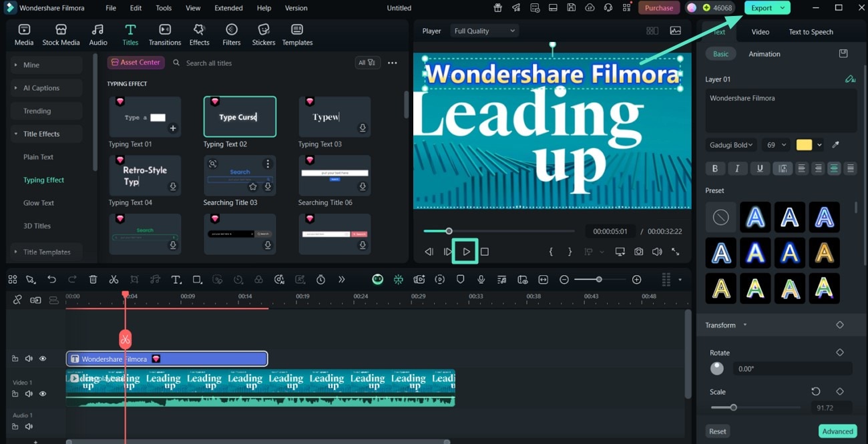Toggle Italic text formatting
The height and width of the screenshot is (444, 868).
(737, 169)
